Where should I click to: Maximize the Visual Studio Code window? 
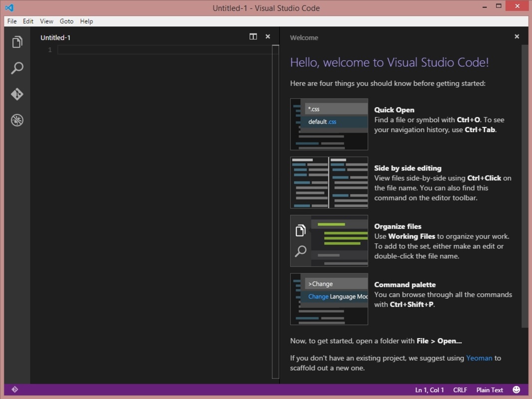[499, 6]
